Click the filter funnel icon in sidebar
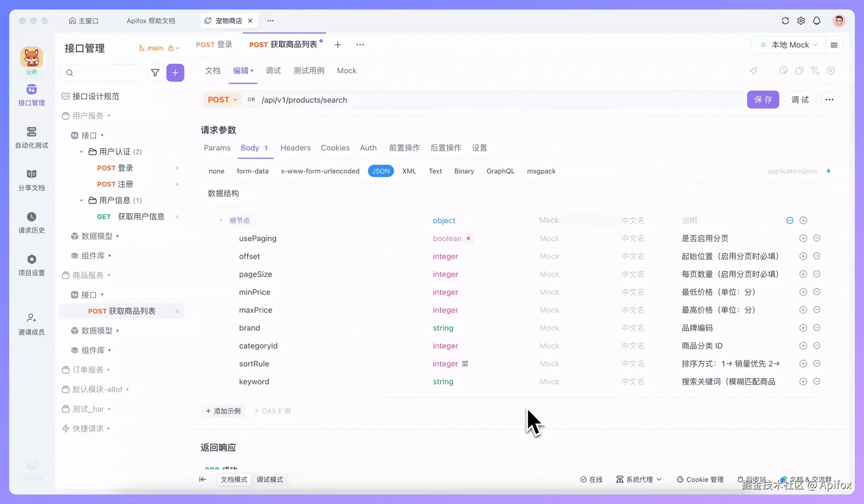864x504 pixels. pyautogui.click(x=155, y=73)
